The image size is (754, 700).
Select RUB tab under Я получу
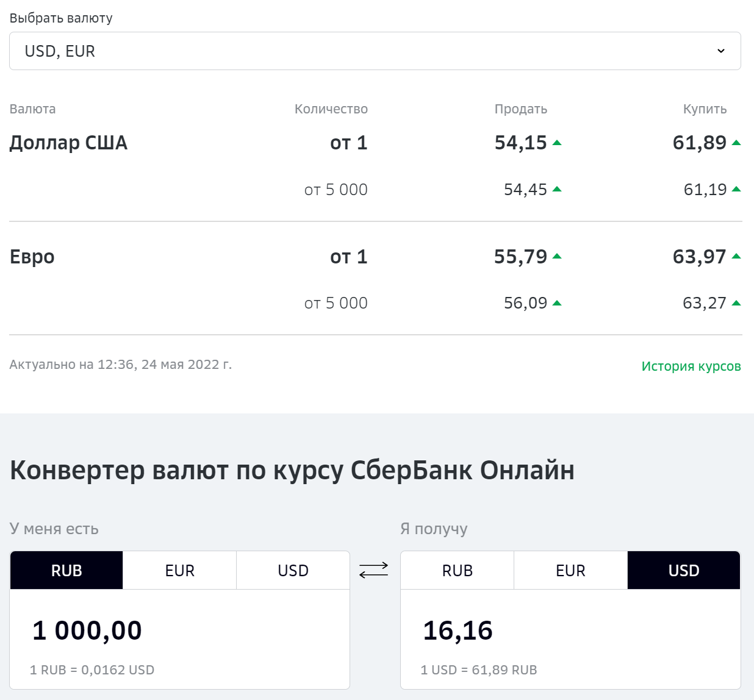coord(458,570)
